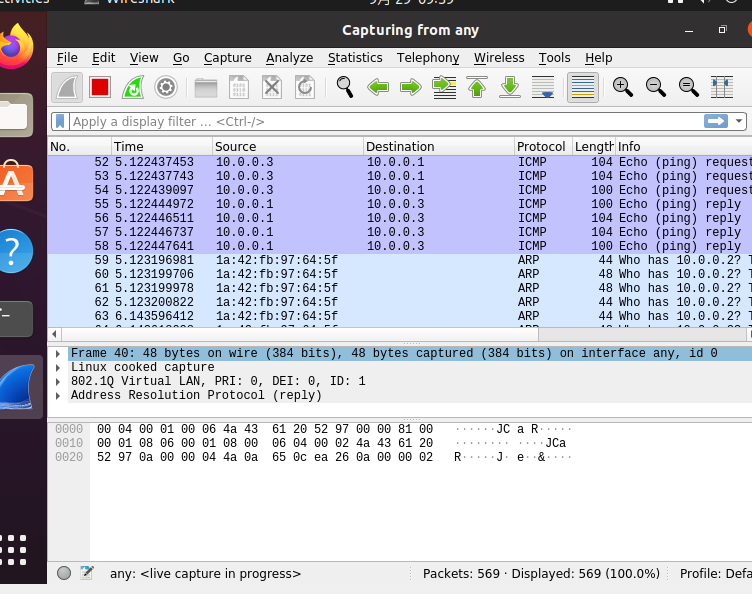Expand the Linux cooked capture row
Viewport: 752px width, 594px height.
coord(58,368)
